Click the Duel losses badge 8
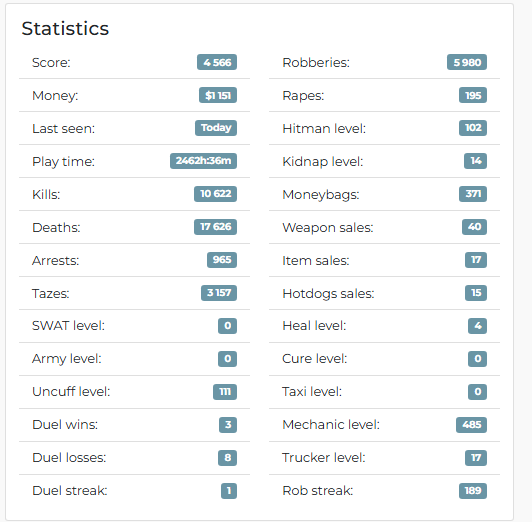 (227, 458)
